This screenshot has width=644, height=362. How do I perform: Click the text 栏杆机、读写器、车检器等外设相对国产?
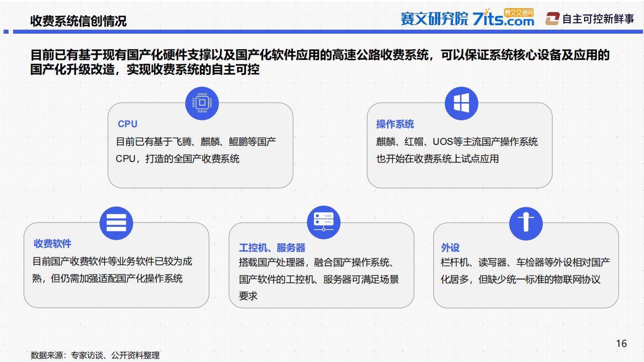click(526, 262)
